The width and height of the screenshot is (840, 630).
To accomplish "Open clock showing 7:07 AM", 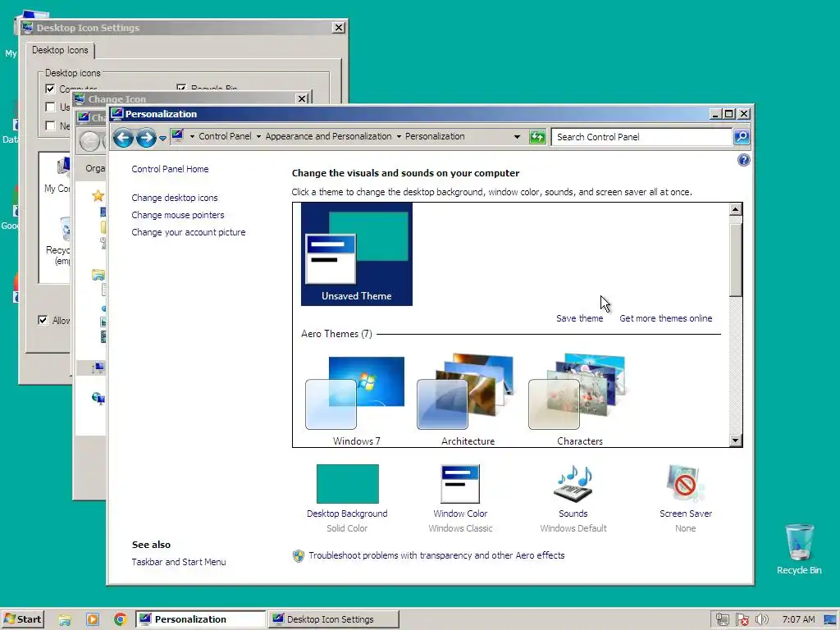I will (798, 619).
